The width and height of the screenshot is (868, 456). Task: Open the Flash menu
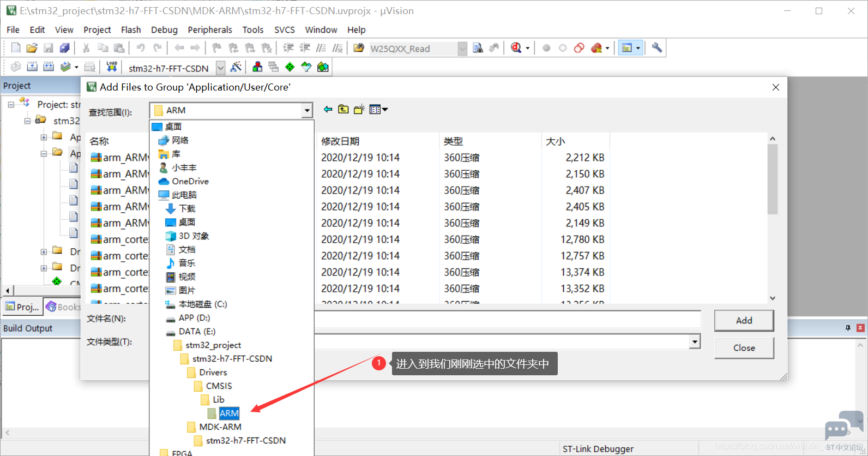(131, 29)
